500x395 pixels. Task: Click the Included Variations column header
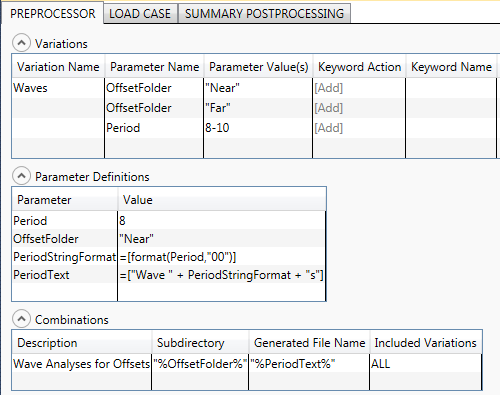coord(426,343)
